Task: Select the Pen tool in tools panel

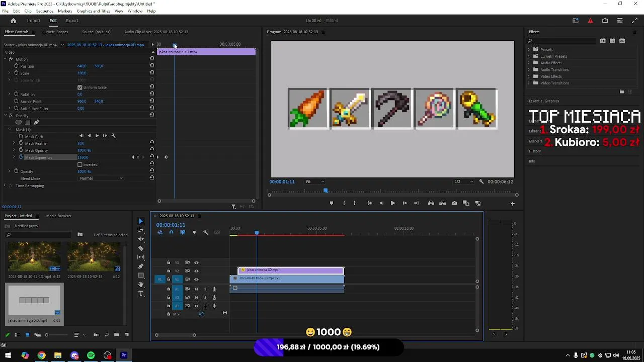Action: click(141, 266)
